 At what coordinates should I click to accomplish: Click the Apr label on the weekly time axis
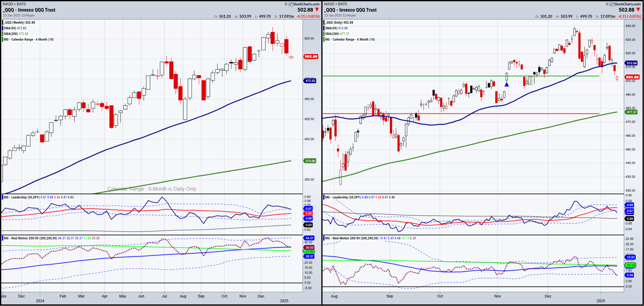coord(105,296)
